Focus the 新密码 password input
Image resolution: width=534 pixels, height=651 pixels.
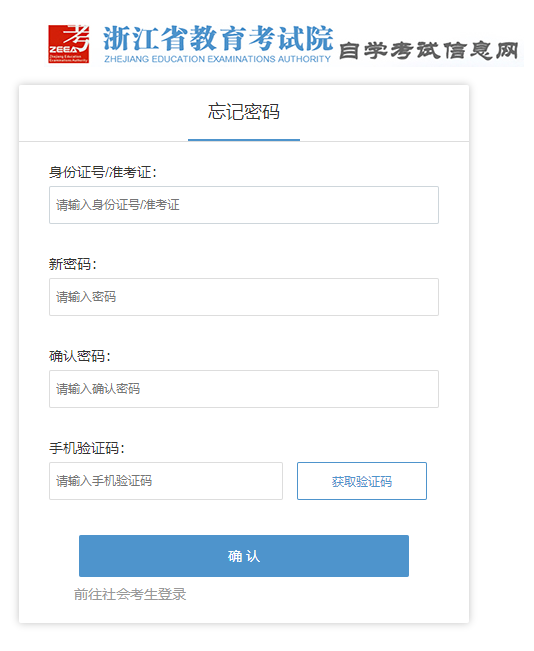point(244,297)
